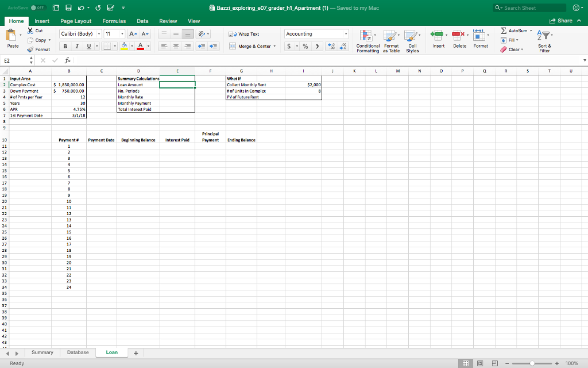This screenshot has width=588, height=368.
Task: Click the Percent Style icon
Action: 305,45
